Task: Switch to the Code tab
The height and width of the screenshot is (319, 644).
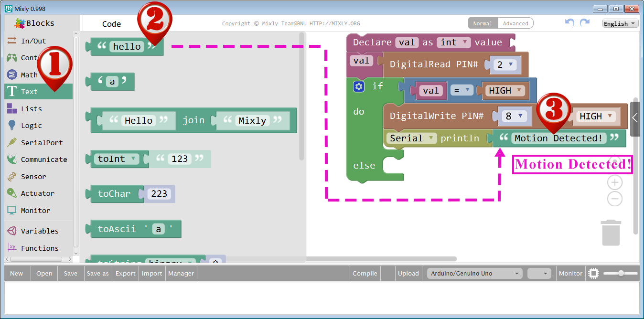Action: [112, 24]
